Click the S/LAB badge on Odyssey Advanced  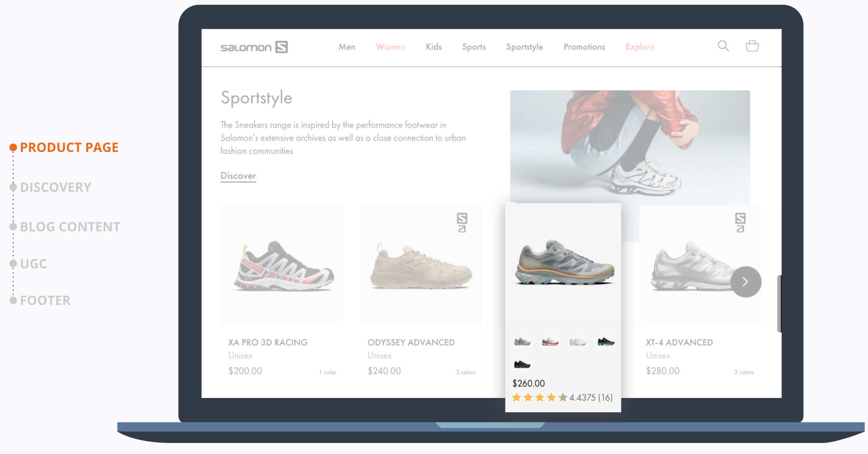pos(462,223)
